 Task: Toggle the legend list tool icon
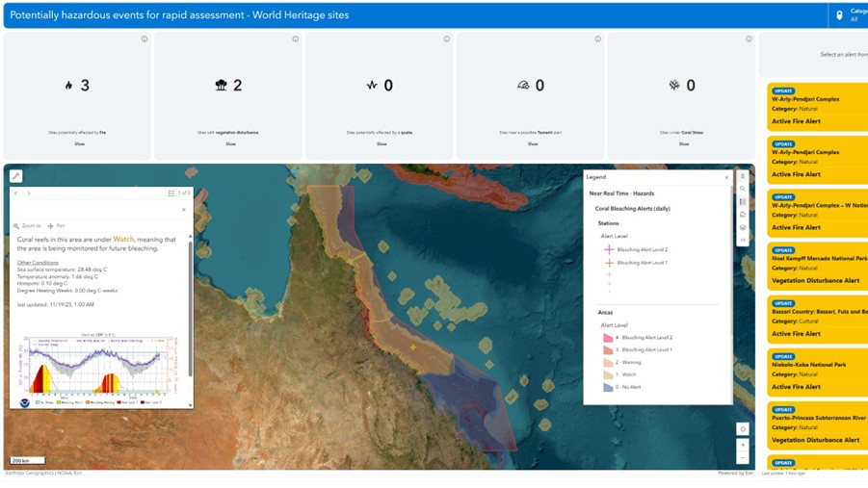tap(743, 201)
